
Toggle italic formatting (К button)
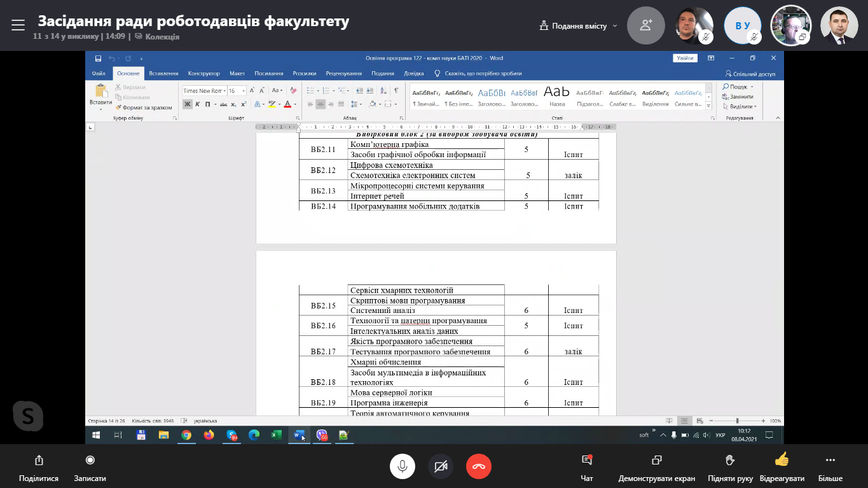(197, 104)
